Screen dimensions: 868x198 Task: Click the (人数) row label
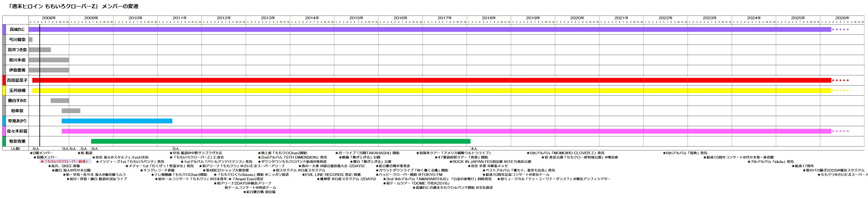16,148
